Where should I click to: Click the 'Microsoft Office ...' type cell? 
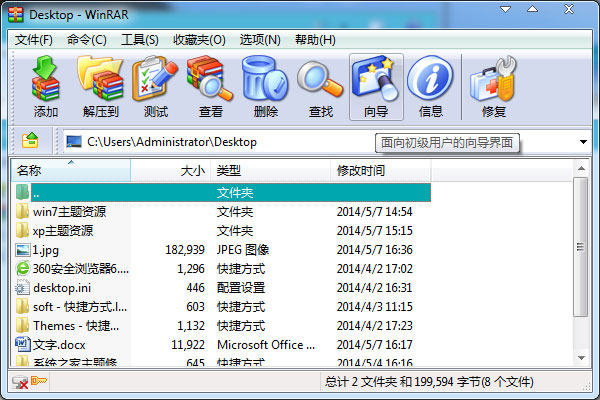pyautogui.click(x=266, y=344)
